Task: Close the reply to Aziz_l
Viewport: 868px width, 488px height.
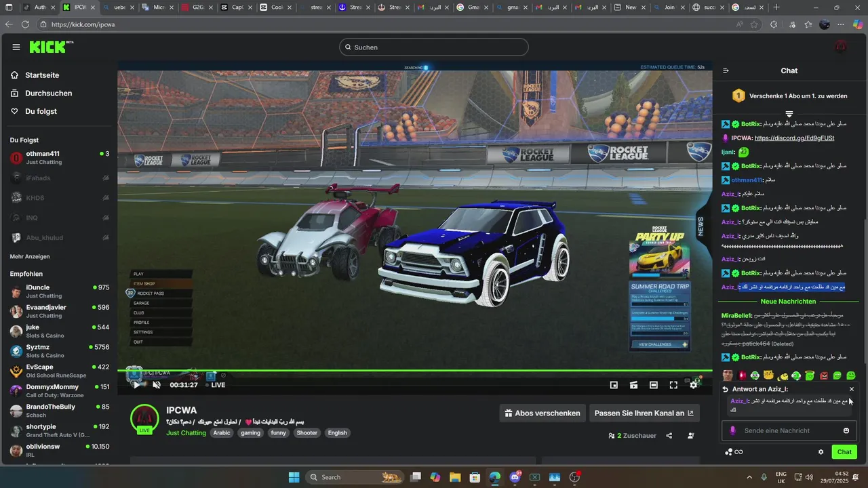Action: 852,389
